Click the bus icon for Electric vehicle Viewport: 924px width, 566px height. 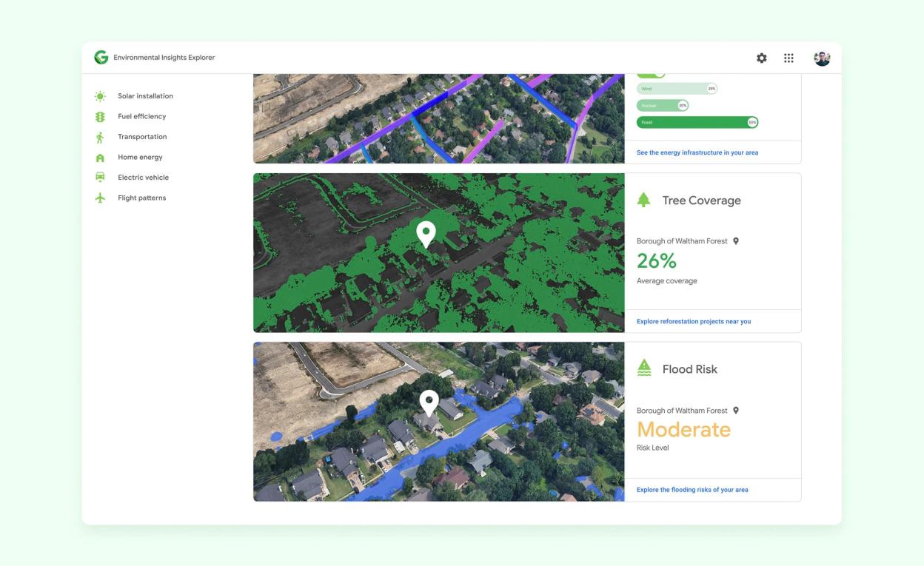[100, 178]
